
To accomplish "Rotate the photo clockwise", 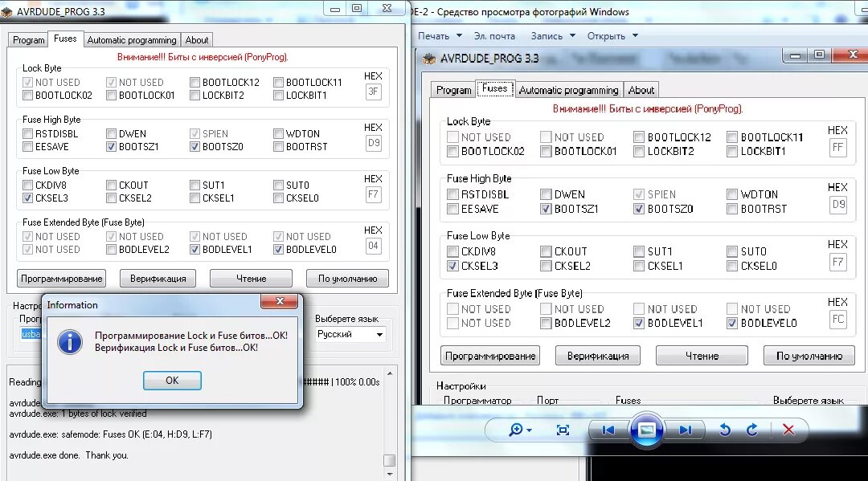I will click(x=752, y=430).
